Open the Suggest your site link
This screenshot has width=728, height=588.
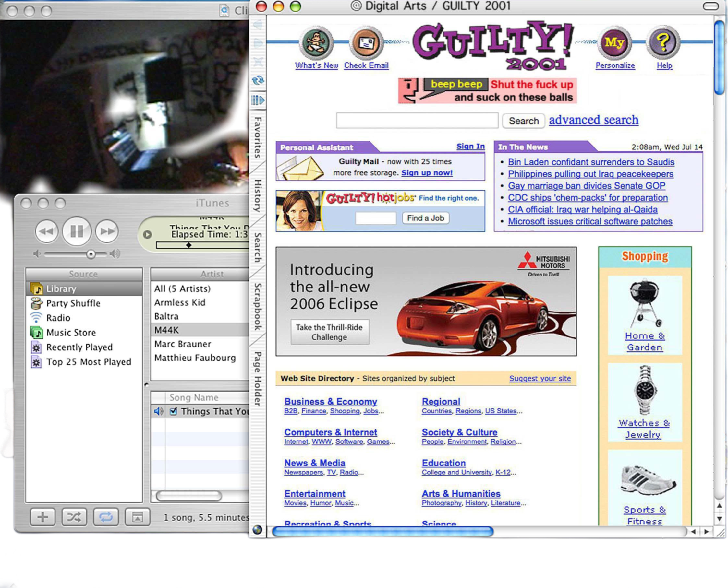(540, 378)
